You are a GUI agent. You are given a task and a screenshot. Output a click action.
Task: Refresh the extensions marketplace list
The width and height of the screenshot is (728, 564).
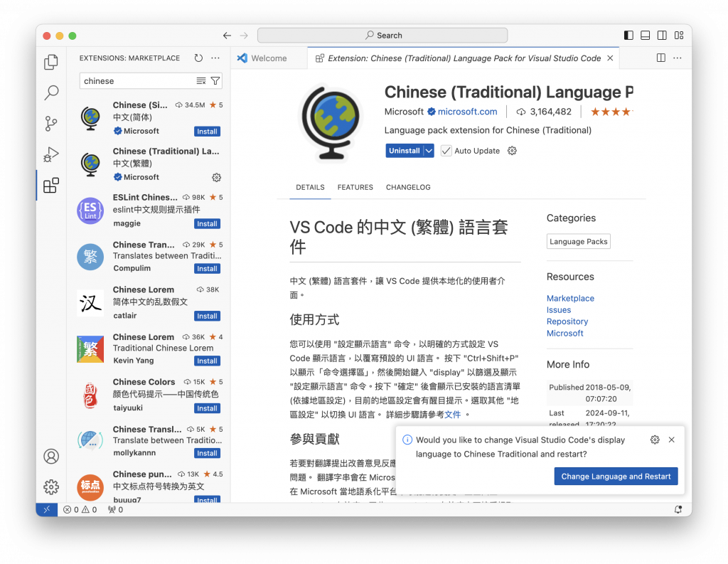pyautogui.click(x=199, y=58)
